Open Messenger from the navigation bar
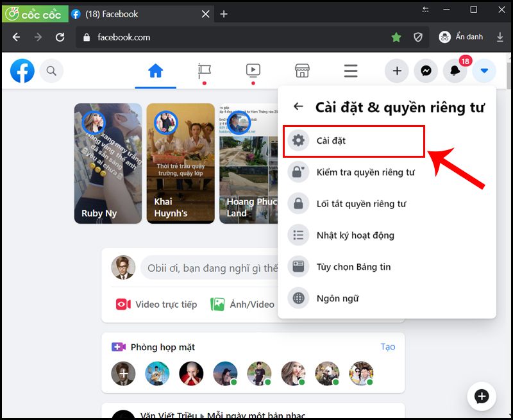Image resolution: width=513 pixels, height=420 pixels. pyautogui.click(x=425, y=71)
